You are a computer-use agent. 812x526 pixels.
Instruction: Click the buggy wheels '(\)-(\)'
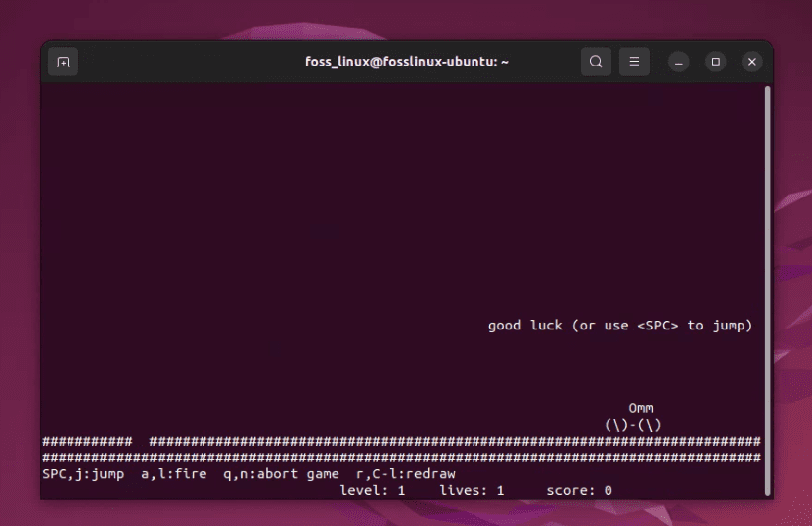tap(632, 425)
